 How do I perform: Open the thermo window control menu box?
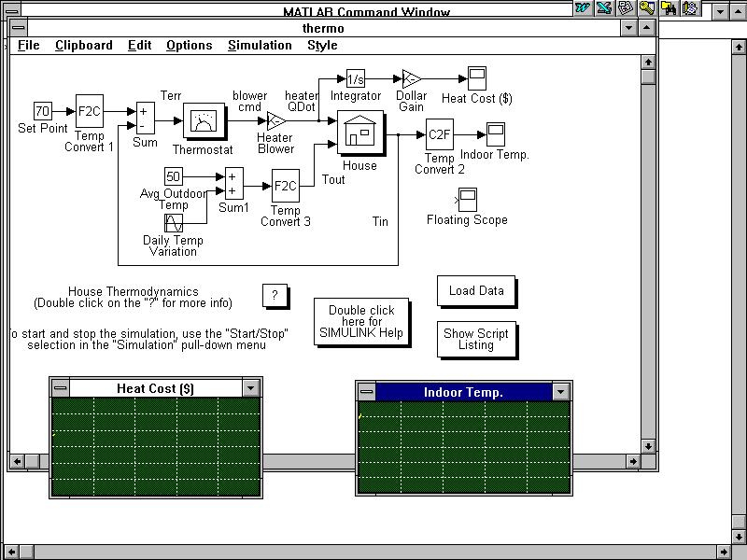click(x=18, y=28)
